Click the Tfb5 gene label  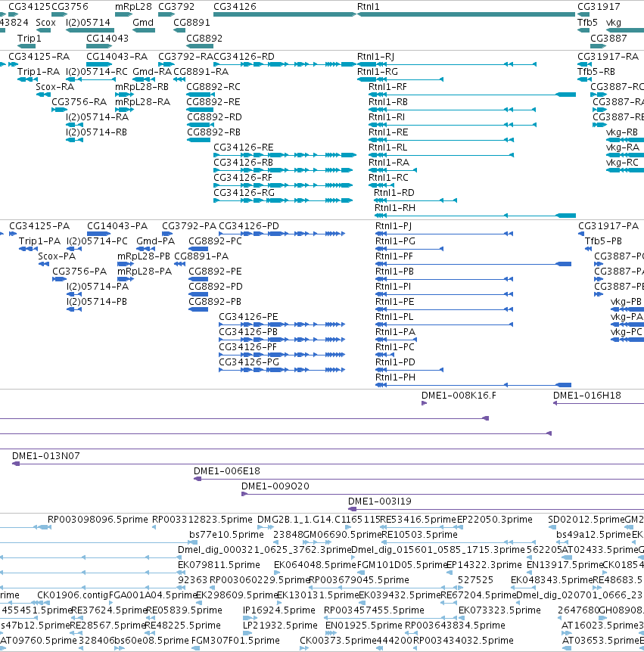click(x=587, y=23)
